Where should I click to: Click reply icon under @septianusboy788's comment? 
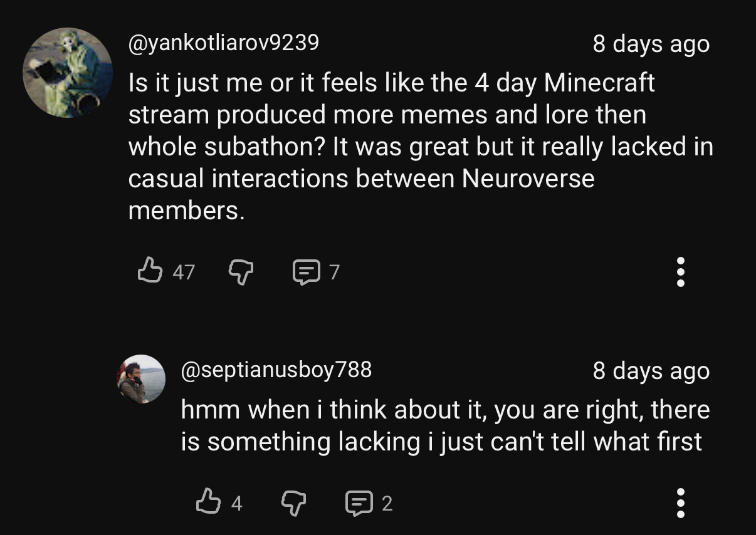point(359,503)
